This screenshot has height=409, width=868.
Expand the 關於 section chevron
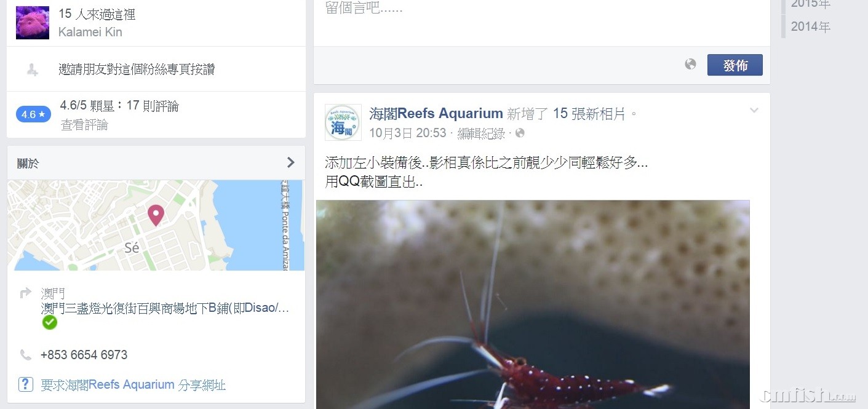(291, 163)
